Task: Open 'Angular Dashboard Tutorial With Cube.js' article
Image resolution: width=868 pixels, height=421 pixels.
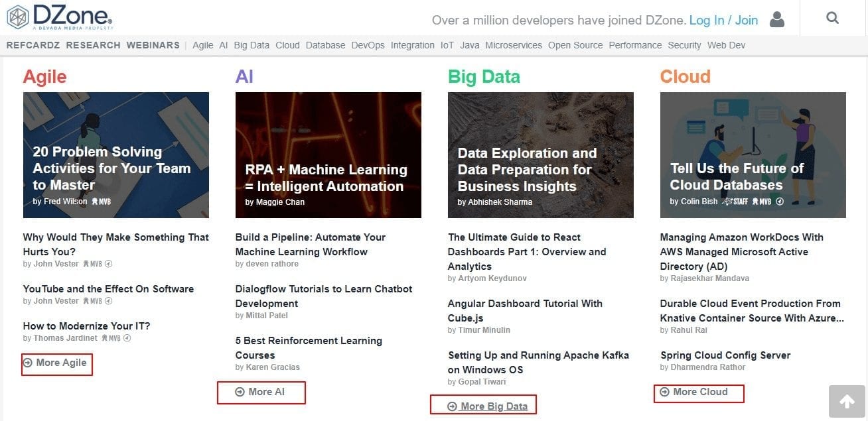Action: [525, 311]
